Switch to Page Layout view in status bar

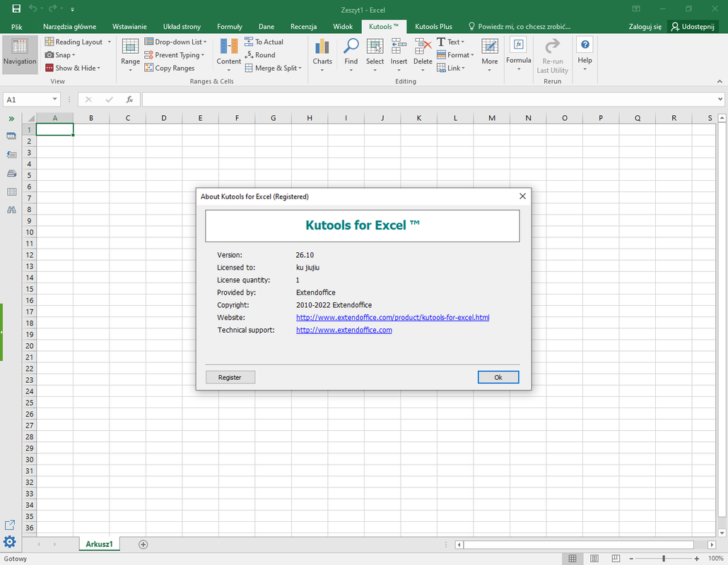[594, 559]
